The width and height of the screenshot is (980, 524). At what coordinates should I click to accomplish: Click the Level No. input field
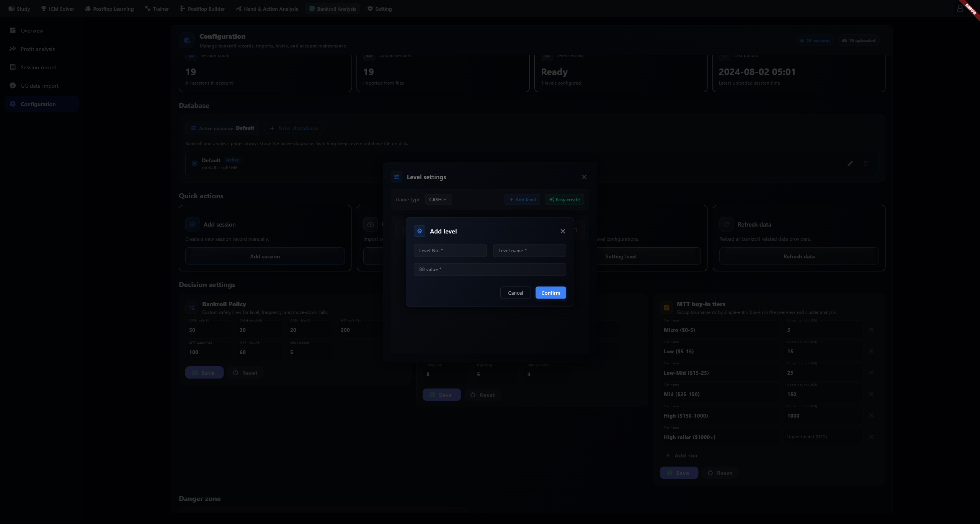[x=450, y=251]
